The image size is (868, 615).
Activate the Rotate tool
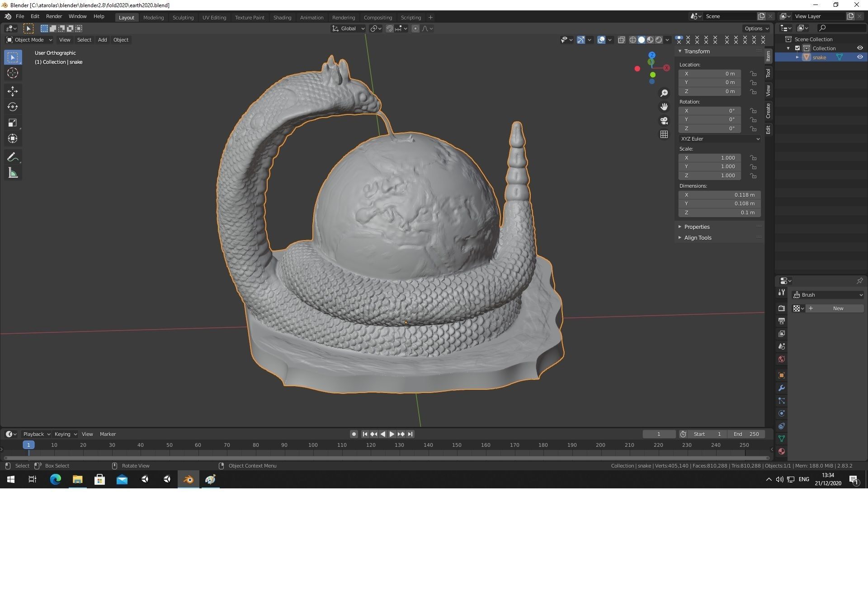pos(13,107)
